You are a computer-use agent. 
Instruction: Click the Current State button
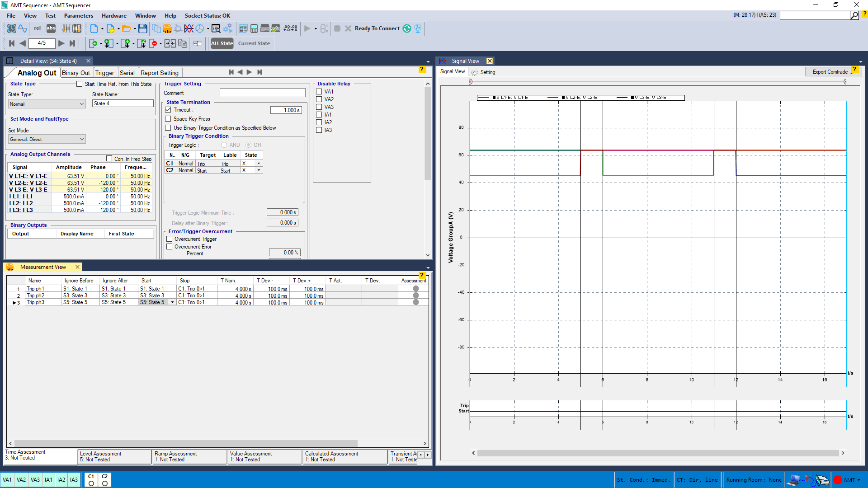[254, 43]
